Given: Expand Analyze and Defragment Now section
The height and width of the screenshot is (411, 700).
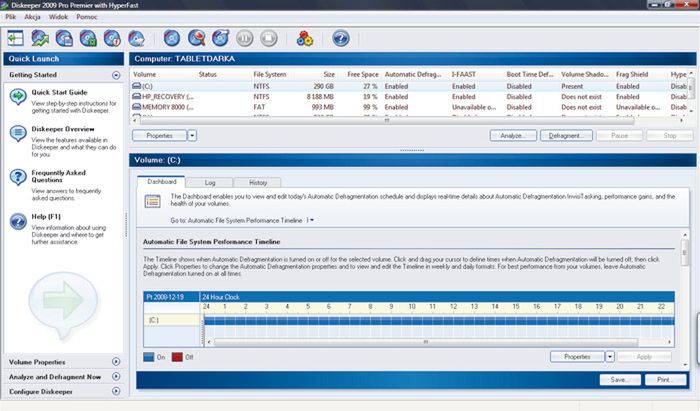Looking at the screenshot, I should (116, 377).
